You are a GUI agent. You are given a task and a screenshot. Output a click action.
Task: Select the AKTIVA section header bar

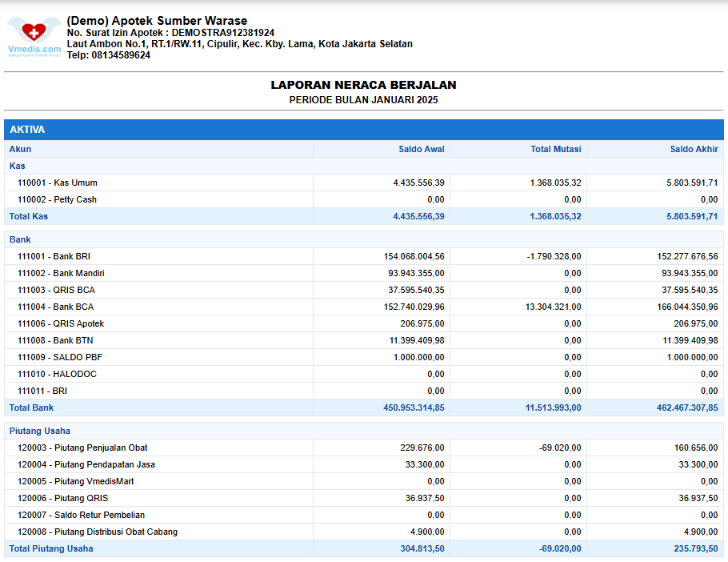pos(363,130)
